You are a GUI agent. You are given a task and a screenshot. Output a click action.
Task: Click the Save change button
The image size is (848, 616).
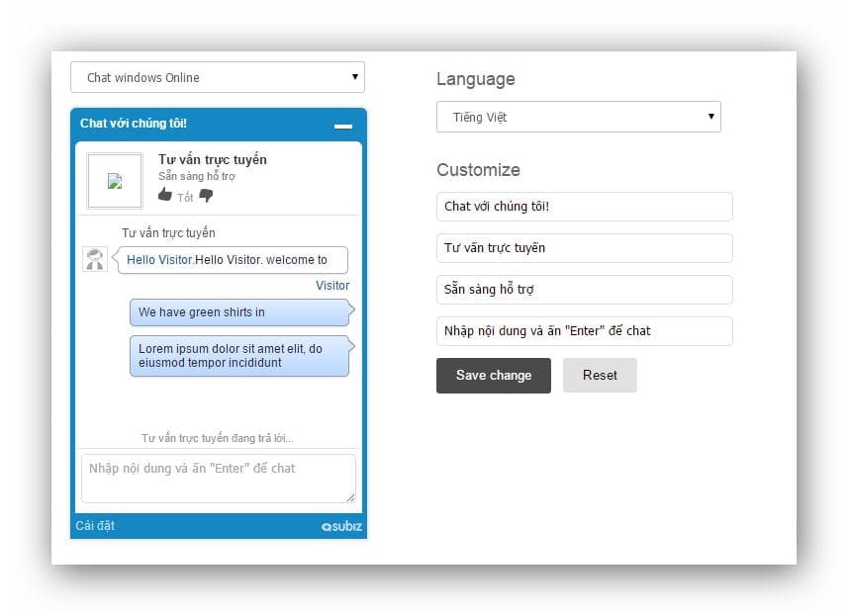point(493,376)
